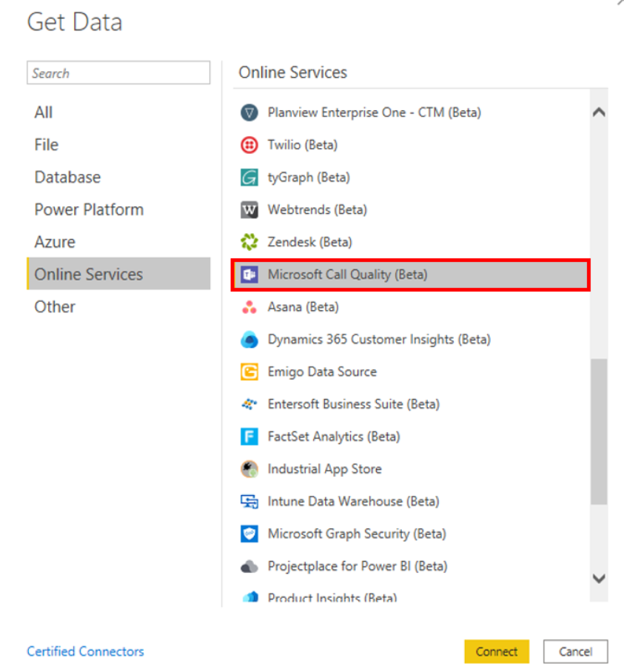
Task: Select the Twilio connector icon
Action: pyautogui.click(x=249, y=145)
